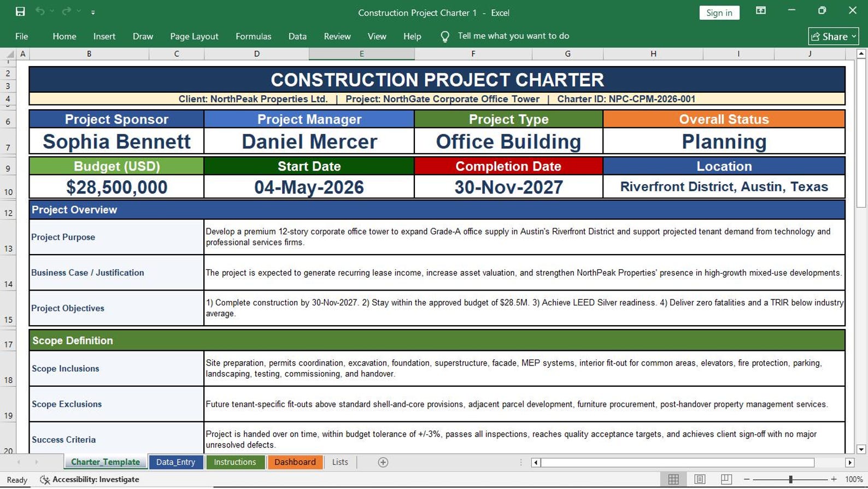Click the sheet tab scroll right arrow
Screen dimensions: 868x489
pyautogui.click(x=36, y=462)
